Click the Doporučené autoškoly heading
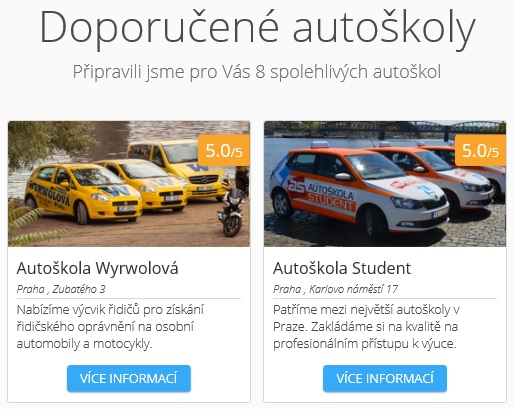This screenshot has width=514, height=409. point(257,28)
